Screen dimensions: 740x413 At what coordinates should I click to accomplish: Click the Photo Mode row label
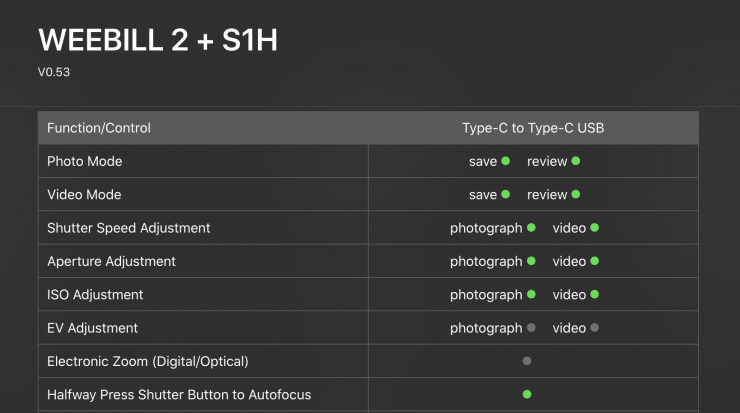pyautogui.click(x=85, y=161)
